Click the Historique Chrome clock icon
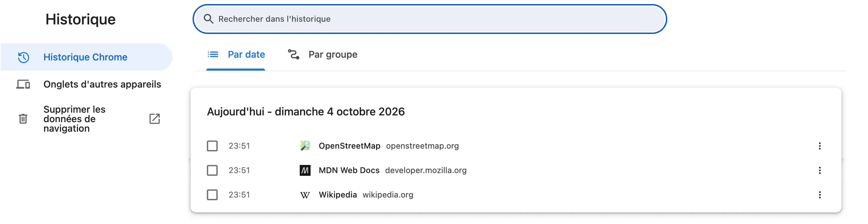The width and height of the screenshot is (868, 224). 23,57
